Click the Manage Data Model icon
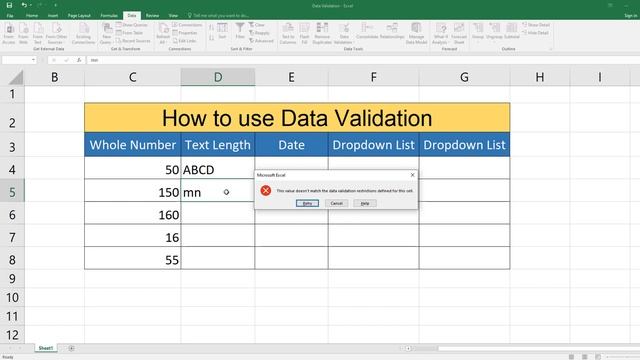Screen dimensions: 640x360 tap(416, 33)
